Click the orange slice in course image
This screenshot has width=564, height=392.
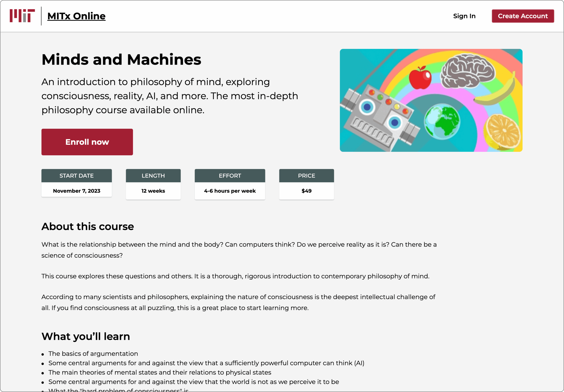(503, 131)
